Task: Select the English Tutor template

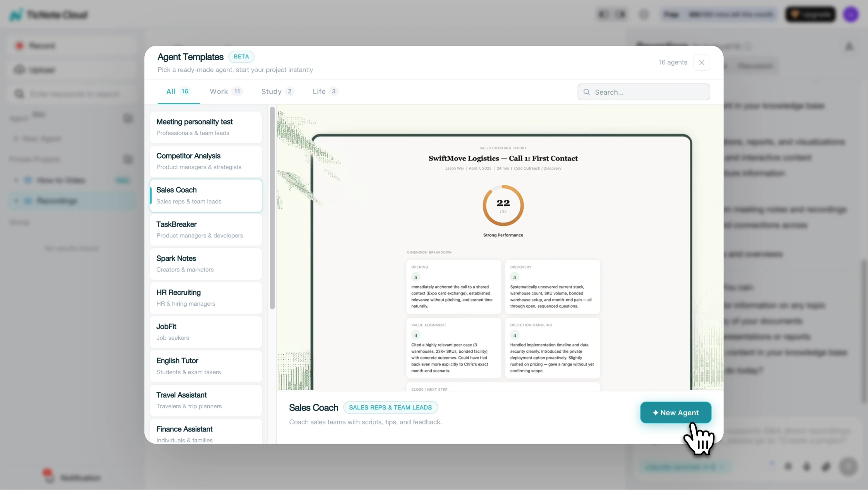Action: (x=206, y=366)
